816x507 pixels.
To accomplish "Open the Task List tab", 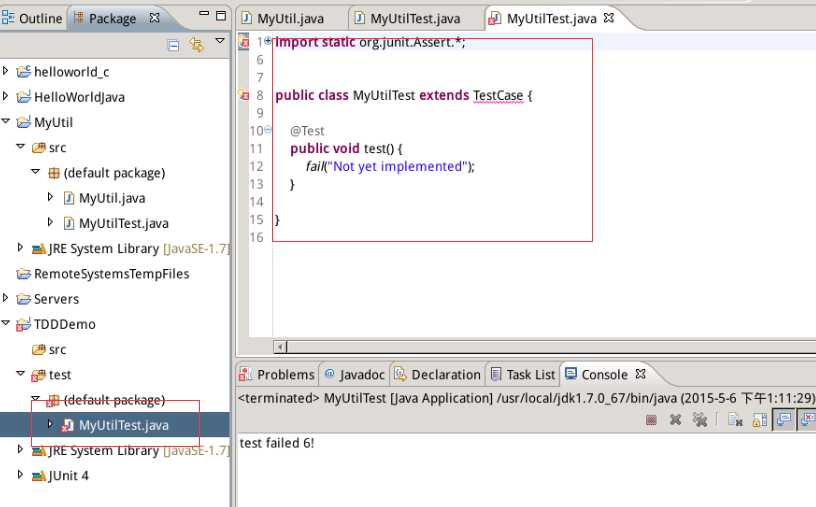I will (x=523, y=375).
